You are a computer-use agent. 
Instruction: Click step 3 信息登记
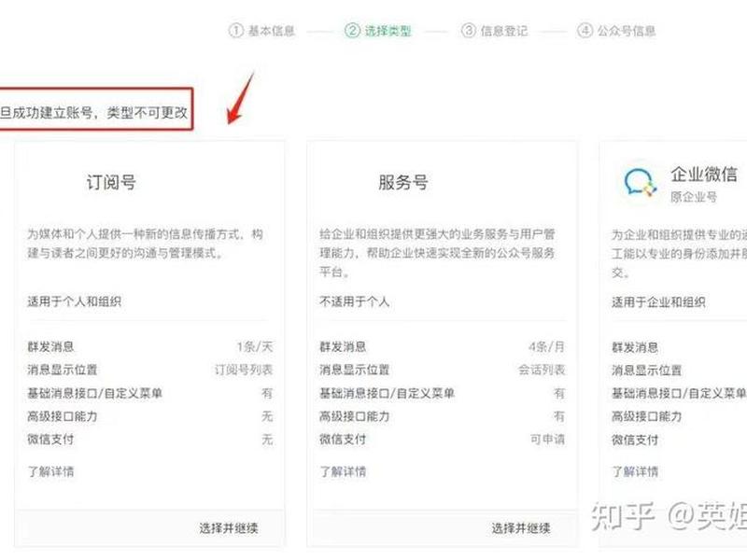pos(495,31)
